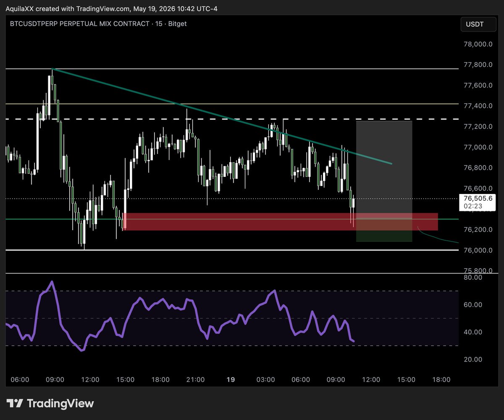Click the 76,000.0 price axis label

(478, 250)
